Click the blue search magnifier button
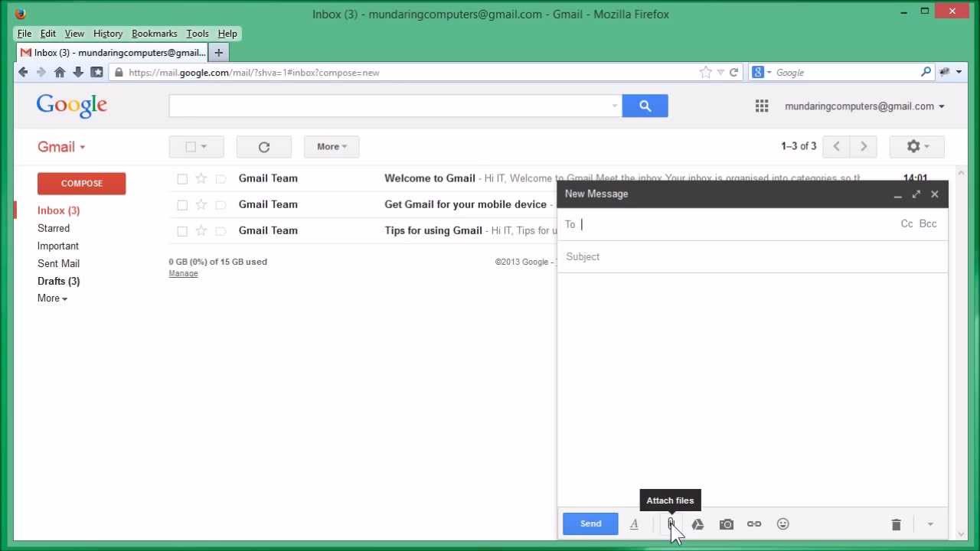 (645, 106)
